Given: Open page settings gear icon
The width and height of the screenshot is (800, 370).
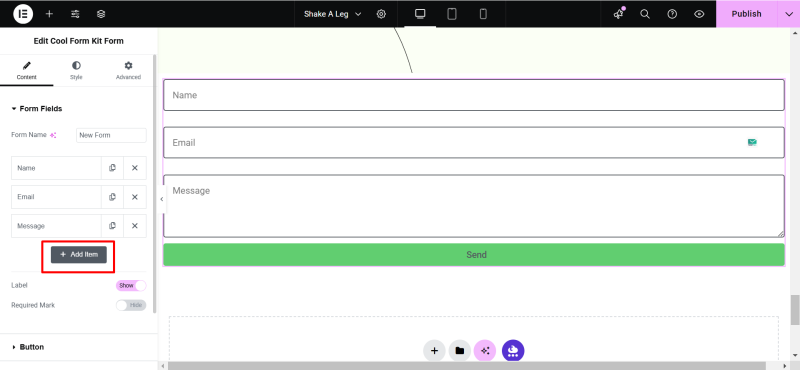Looking at the screenshot, I should [381, 14].
